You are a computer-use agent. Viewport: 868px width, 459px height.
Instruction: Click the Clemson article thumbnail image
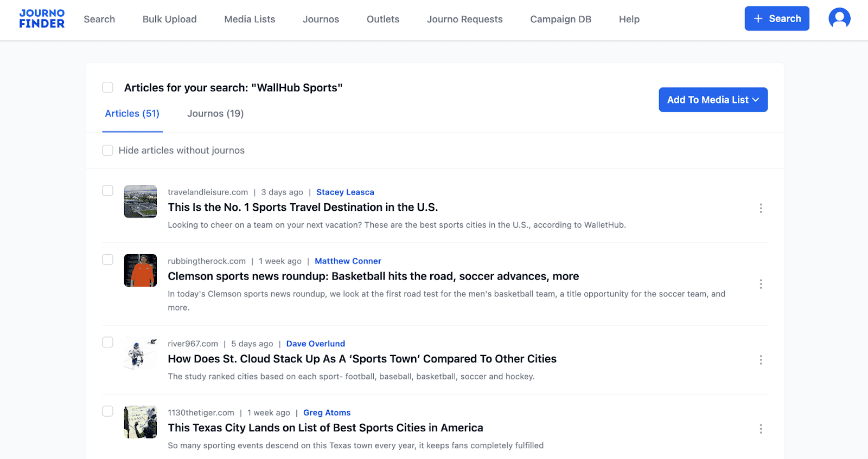pos(141,270)
